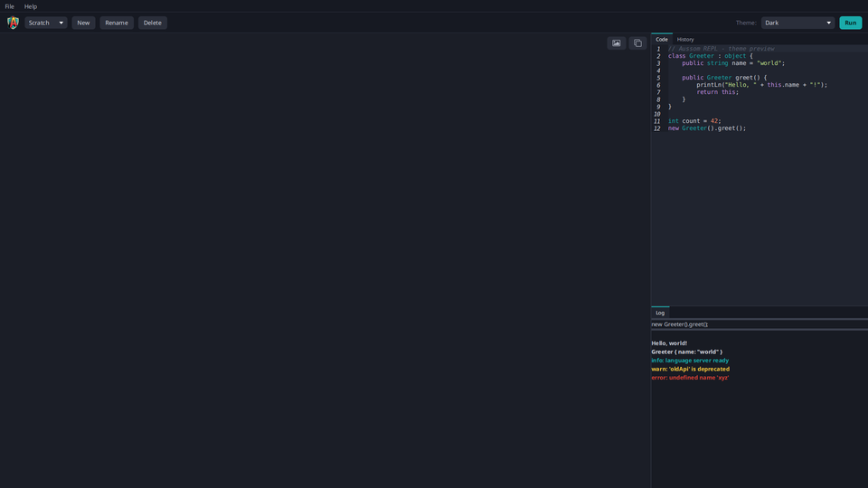Click code line 'public string name = "world";'
This screenshot has width=868, height=488.
coord(733,63)
